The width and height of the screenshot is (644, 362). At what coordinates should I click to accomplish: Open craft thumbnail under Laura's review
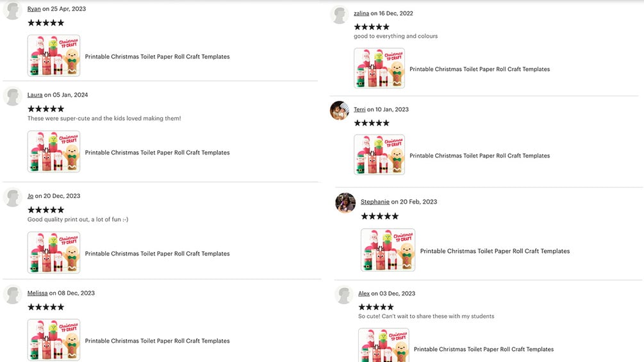54,152
